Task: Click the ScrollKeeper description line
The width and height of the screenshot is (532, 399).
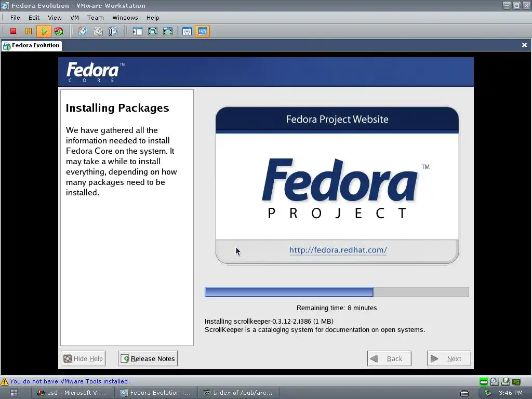Action: pyautogui.click(x=315, y=330)
